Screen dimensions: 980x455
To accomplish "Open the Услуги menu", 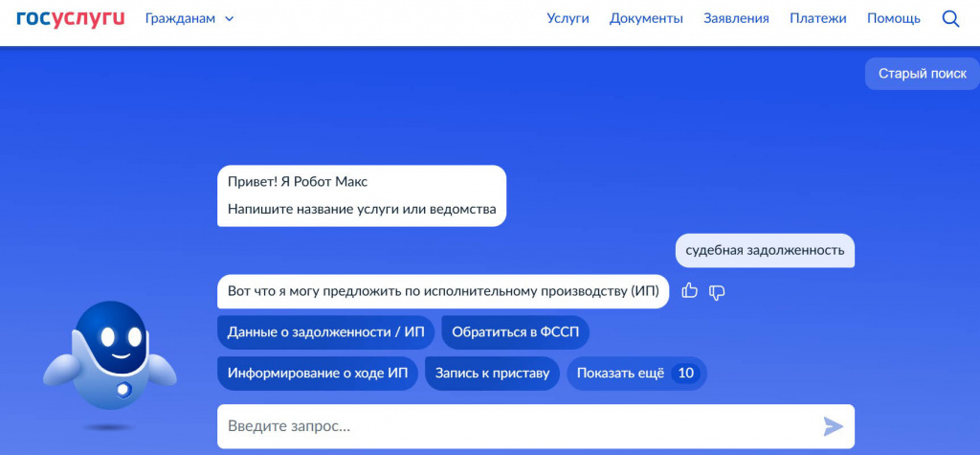I will [568, 19].
